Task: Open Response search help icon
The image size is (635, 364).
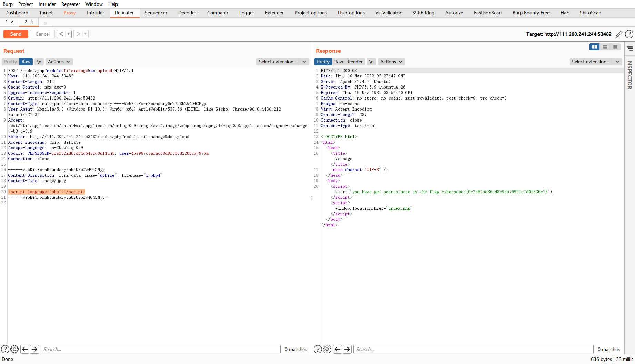Action: 318,349
